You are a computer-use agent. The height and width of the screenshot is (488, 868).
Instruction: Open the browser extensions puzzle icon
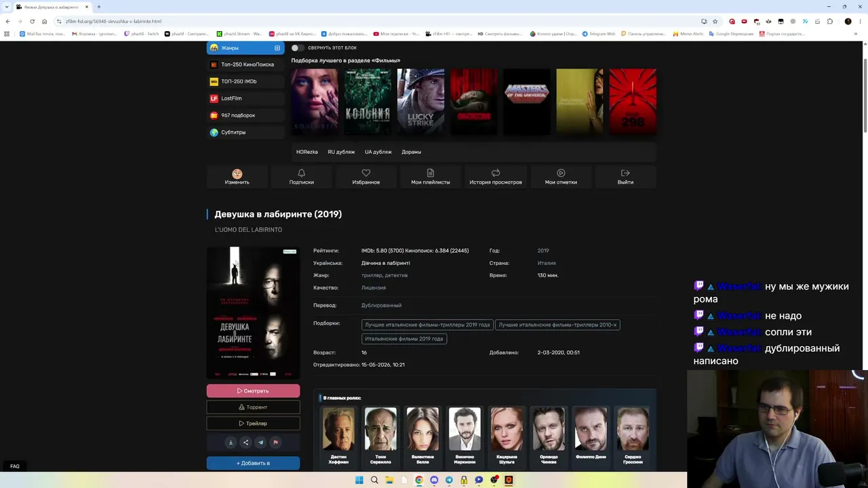click(829, 21)
